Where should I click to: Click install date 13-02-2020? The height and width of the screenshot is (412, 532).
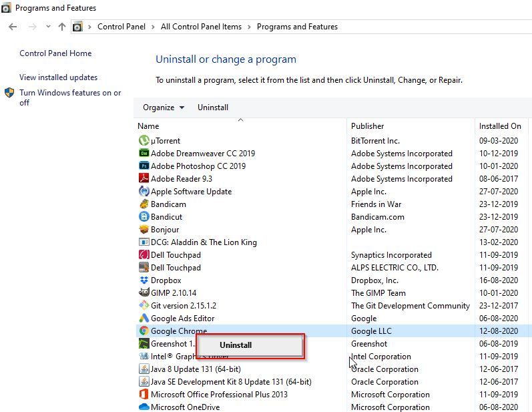click(499, 242)
